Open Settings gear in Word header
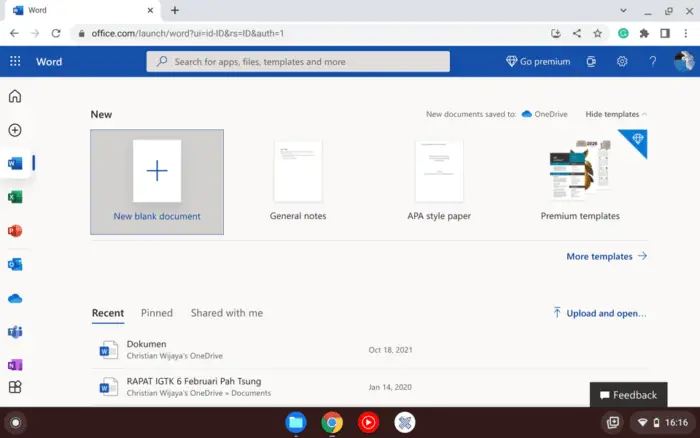700x438 pixels. 622,61
